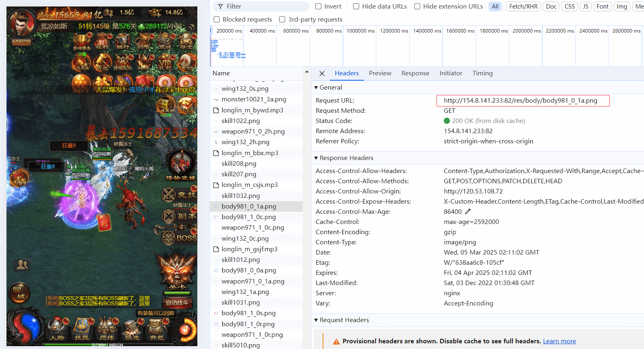Viewport: 644px width, 349px height.
Task: Open the 巅峰赛季 season trophy icon
Action: (x=81, y=42)
